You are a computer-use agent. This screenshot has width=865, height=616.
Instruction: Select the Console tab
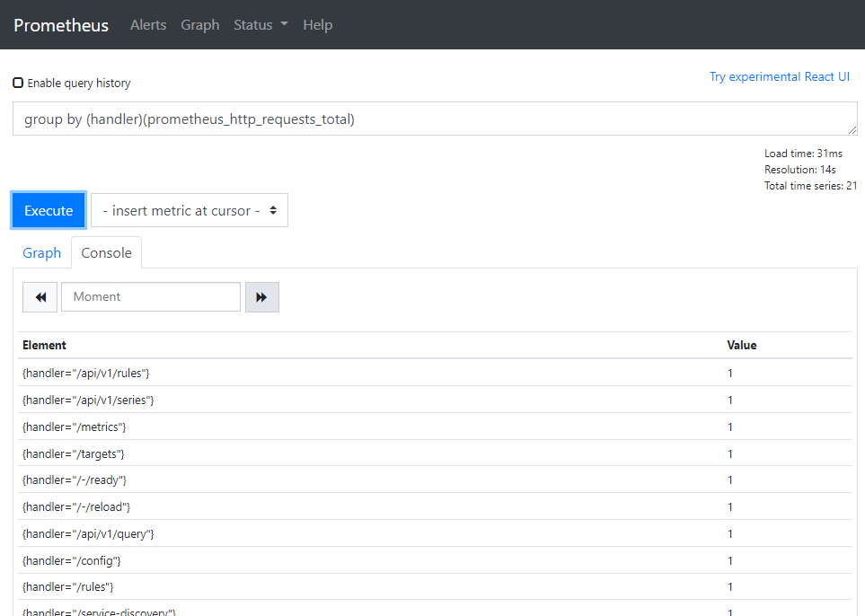click(x=106, y=253)
